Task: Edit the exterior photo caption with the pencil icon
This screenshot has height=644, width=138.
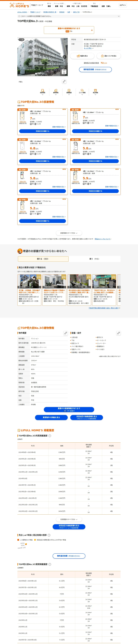Action: coord(64,81)
